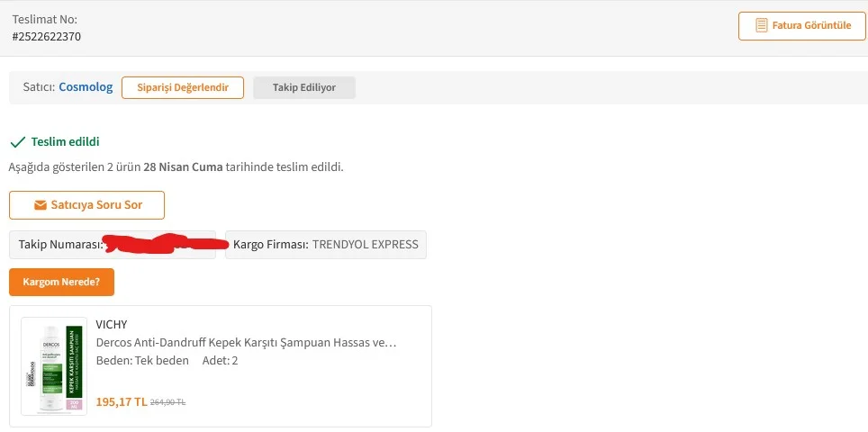Image resolution: width=868 pixels, height=432 pixels.
Task: Click the invoice document icon
Action: click(x=762, y=25)
